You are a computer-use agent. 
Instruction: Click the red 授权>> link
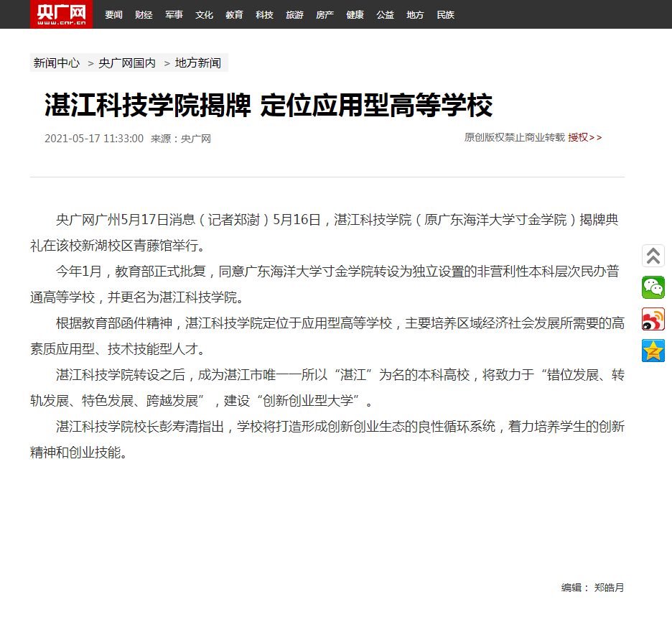pos(585,138)
